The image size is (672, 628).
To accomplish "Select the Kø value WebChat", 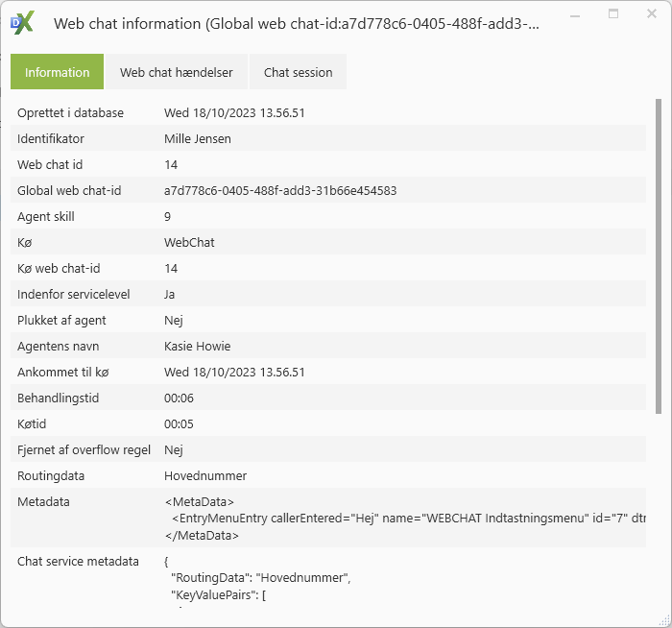I will (x=189, y=243).
